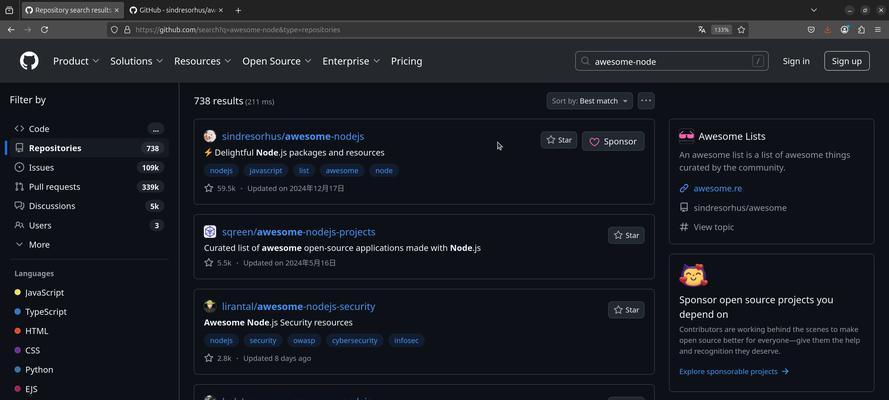Click star count icon showing 2.8k
Viewport: 889px width, 400px height.
click(x=209, y=358)
